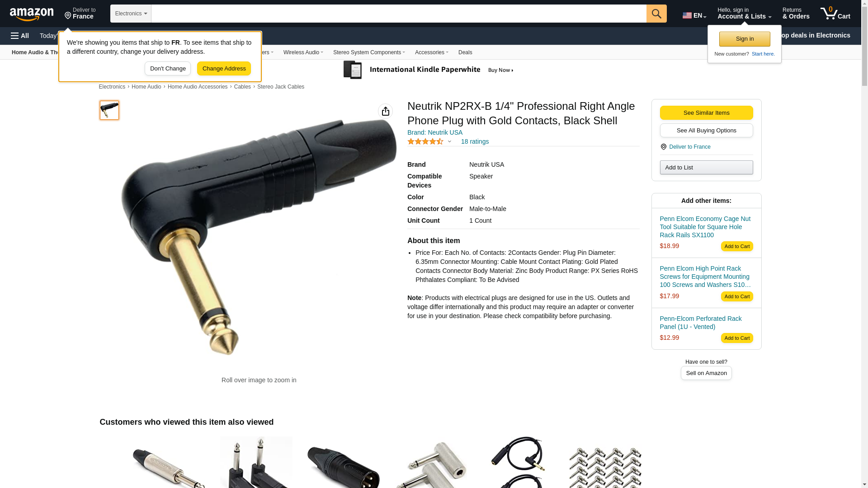Click the Change Address button
The image size is (868, 488).
(x=224, y=69)
